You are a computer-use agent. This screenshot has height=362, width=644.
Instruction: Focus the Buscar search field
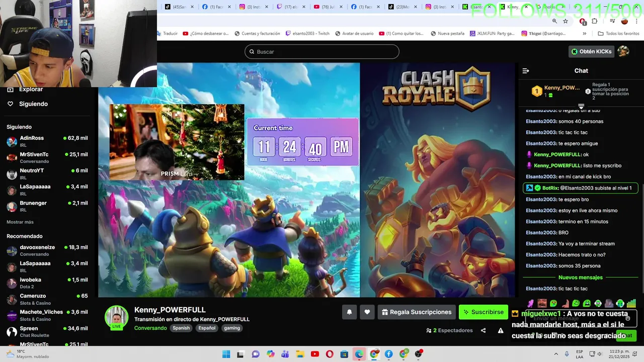321,52
